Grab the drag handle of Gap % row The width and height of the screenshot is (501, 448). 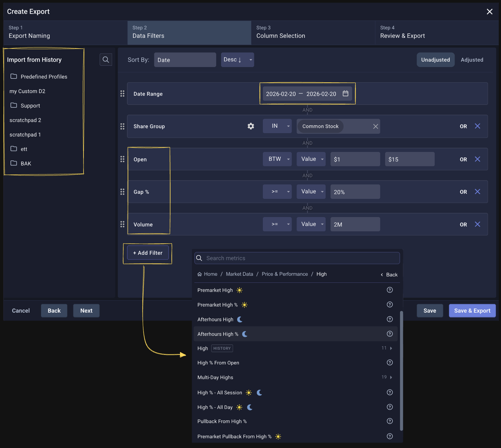122,192
